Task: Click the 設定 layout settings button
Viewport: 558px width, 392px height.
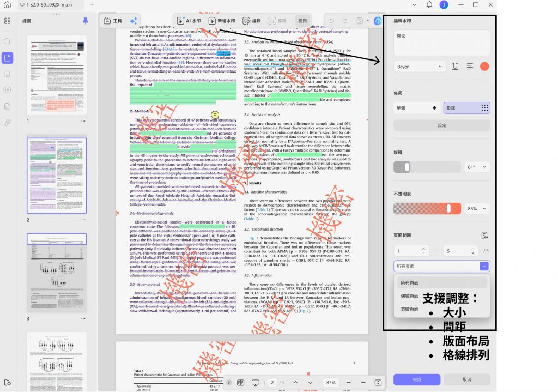Action: tap(441, 125)
